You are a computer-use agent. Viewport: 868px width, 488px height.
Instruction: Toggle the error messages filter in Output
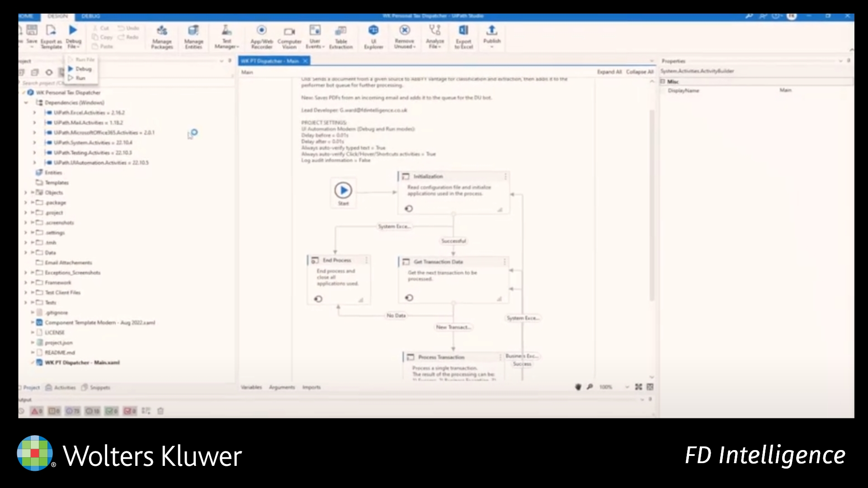pyautogui.click(x=37, y=411)
